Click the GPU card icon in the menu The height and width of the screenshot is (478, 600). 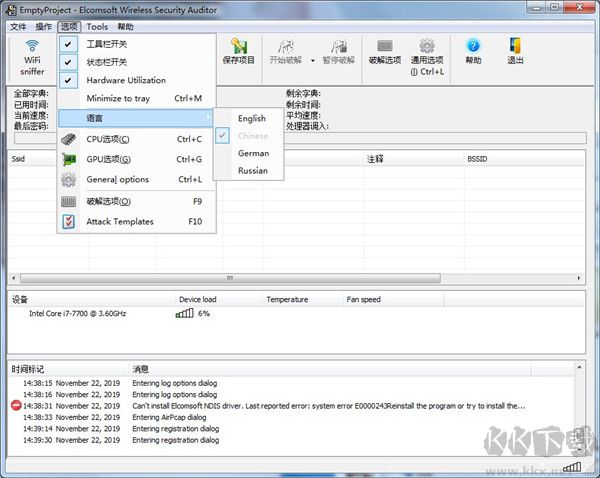[69, 159]
